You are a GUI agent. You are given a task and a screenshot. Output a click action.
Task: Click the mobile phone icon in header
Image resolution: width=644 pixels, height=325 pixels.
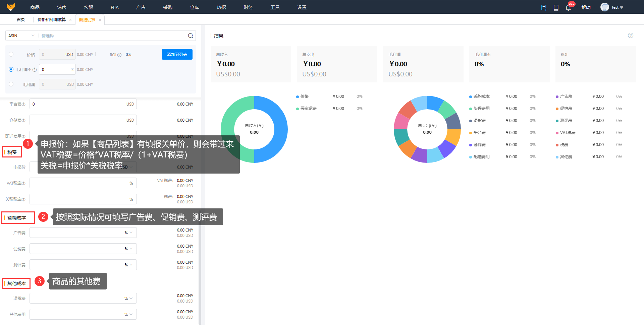coord(556,8)
